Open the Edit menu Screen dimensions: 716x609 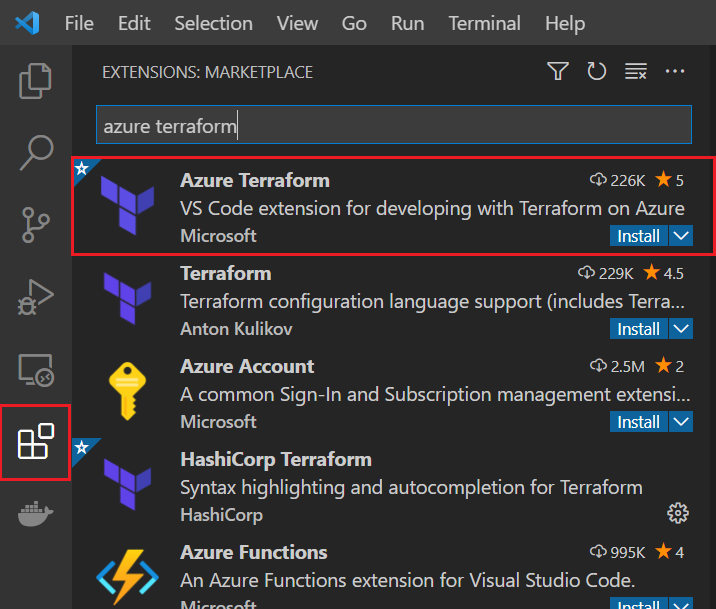point(134,23)
